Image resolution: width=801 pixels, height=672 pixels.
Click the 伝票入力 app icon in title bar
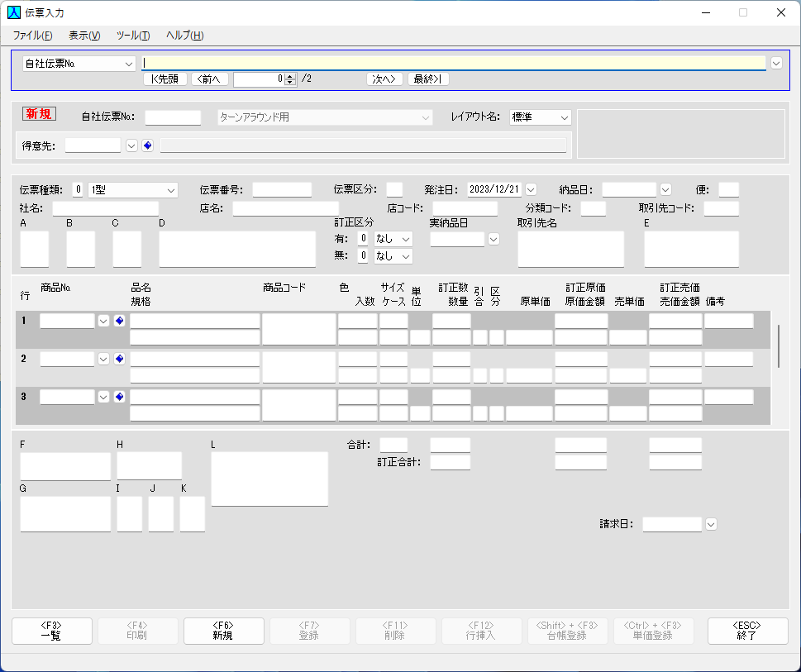coord(14,12)
